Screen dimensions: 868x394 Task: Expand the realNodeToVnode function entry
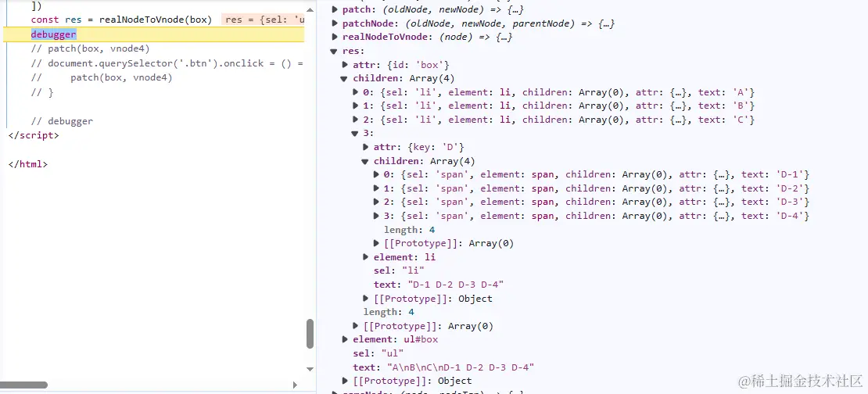(335, 38)
